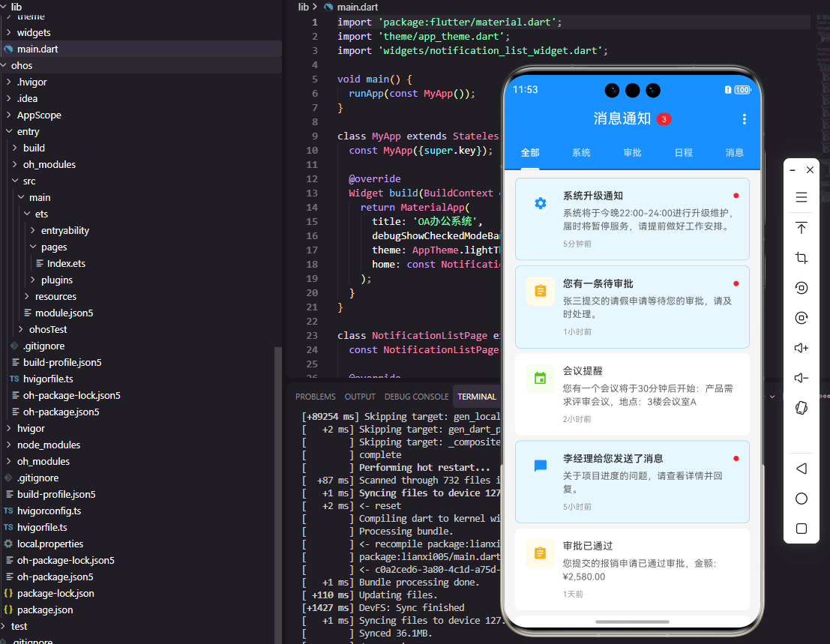The width and height of the screenshot is (830, 644).
Task: Click the red badge showing 3
Action: pos(664,119)
